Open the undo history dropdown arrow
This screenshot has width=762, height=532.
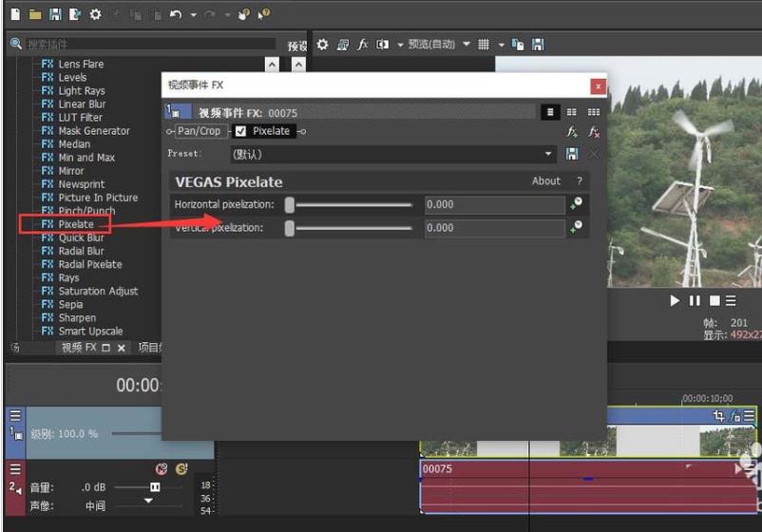coord(194,15)
